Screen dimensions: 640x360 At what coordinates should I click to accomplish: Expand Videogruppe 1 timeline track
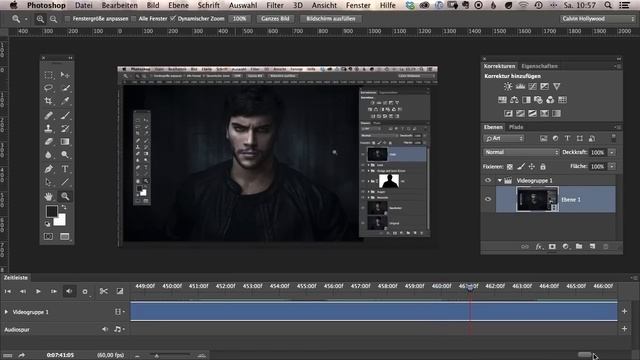pyautogui.click(x=6, y=312)
